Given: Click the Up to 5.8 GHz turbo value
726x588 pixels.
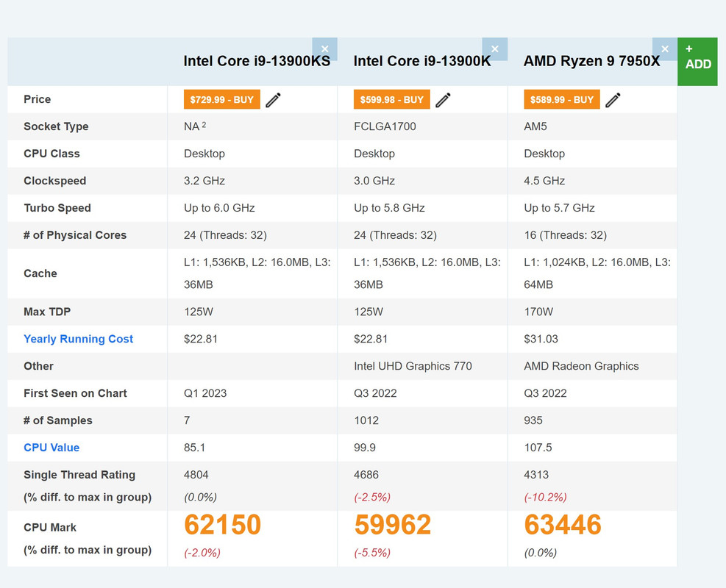Looking at the screenshot, I should (389, 208).
